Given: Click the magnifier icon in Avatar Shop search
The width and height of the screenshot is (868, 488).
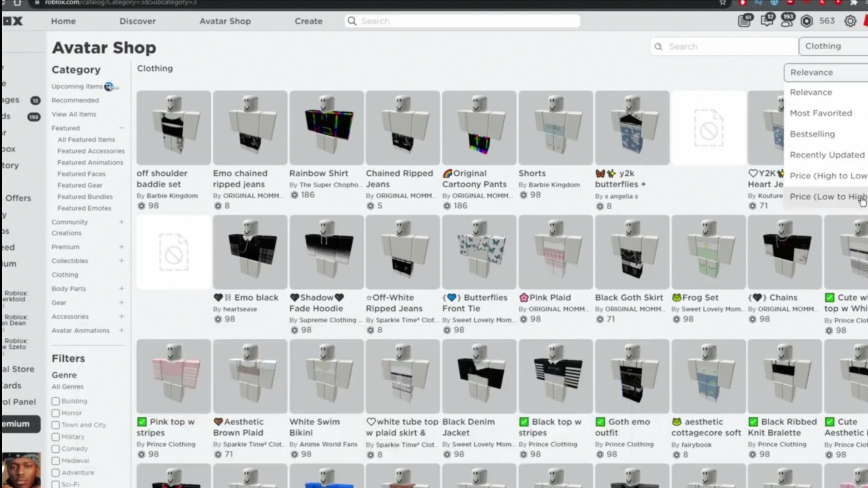Looking at the screenshot, I should [658, 47].
